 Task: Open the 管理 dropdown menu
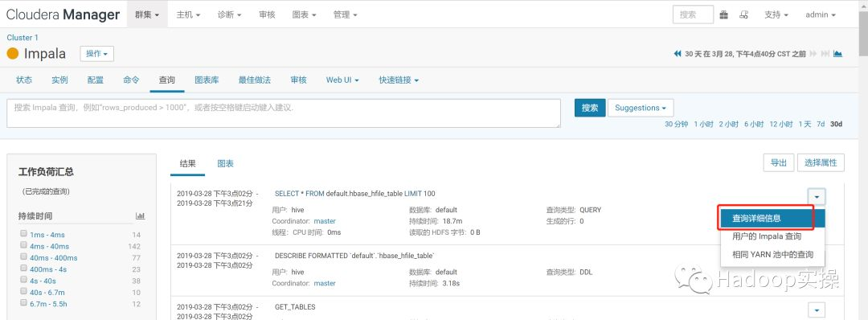click(346, 15)
